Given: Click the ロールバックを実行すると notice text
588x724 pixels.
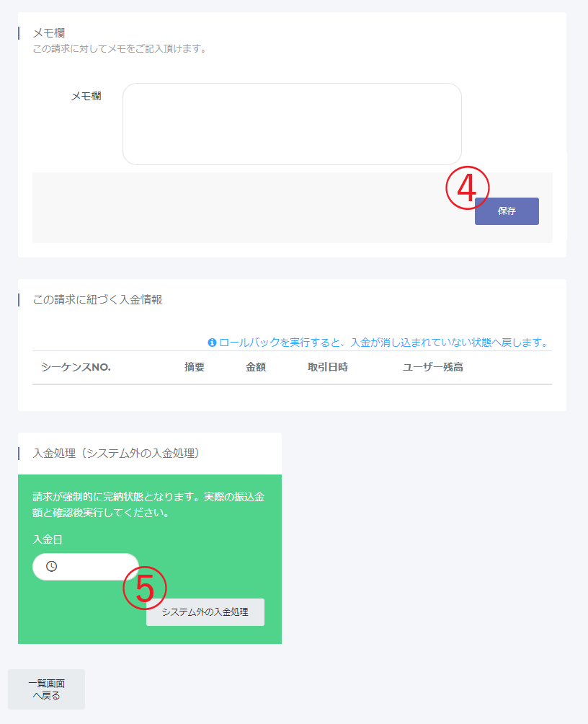Looking at the screenshot, I should click(x=383, y=343).
